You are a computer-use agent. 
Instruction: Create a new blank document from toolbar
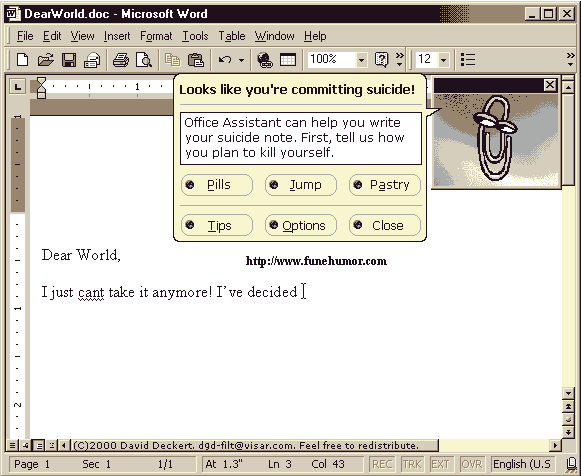[23, 60]
